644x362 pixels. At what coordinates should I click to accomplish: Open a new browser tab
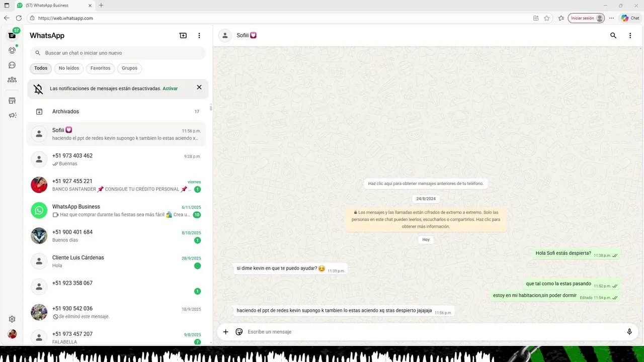point(101,5)
